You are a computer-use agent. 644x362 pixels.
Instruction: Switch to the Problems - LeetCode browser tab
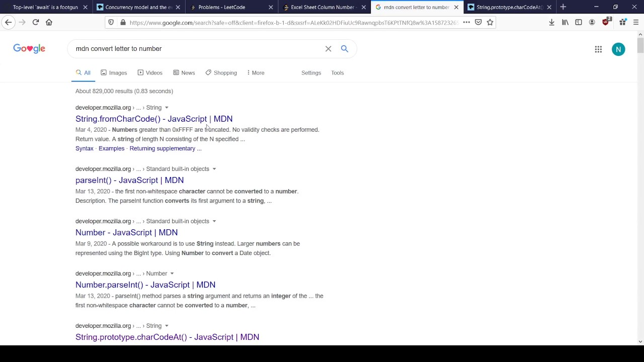(221, 7)
